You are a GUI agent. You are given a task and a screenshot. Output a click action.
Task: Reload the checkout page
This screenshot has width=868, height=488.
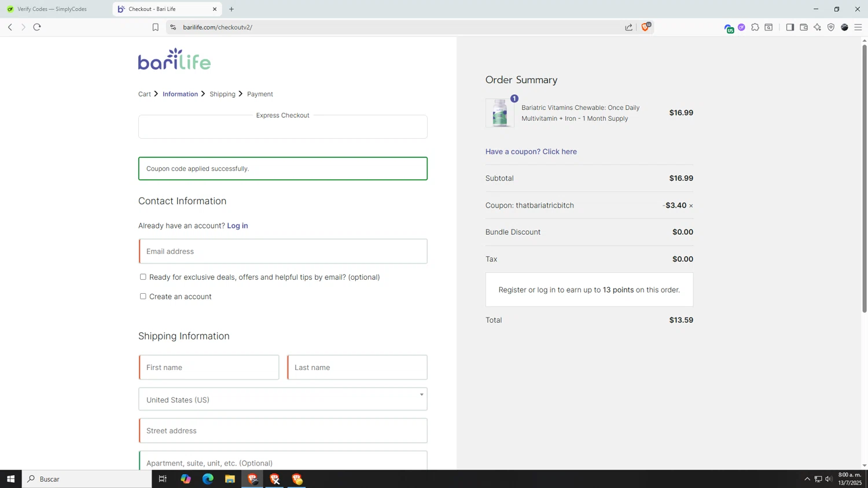pos(37,27)
